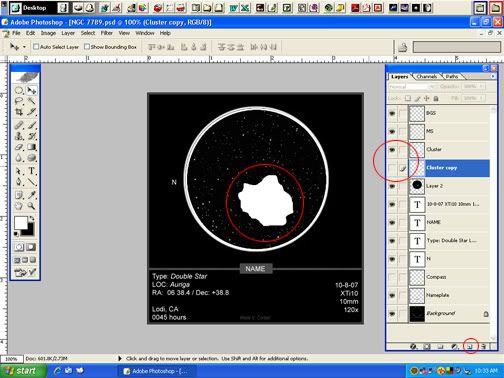Hide the Background layer eye icon
The height and width of the screenshot is (378, 504).
click(x=392, y=313)
